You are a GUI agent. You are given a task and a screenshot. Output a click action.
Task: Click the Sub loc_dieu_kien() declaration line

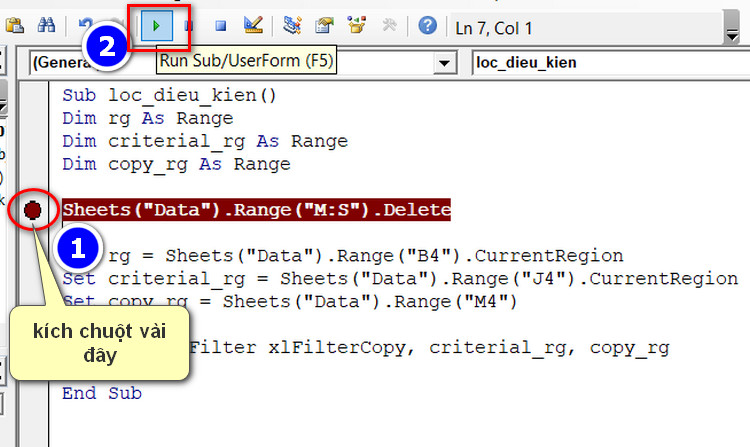tap(168, 96)
